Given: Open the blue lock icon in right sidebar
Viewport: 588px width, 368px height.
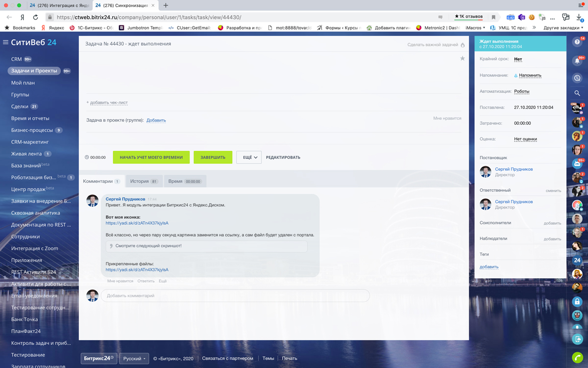Looking at the screenshot, I should pyautogui.click(x=577, y=302).
